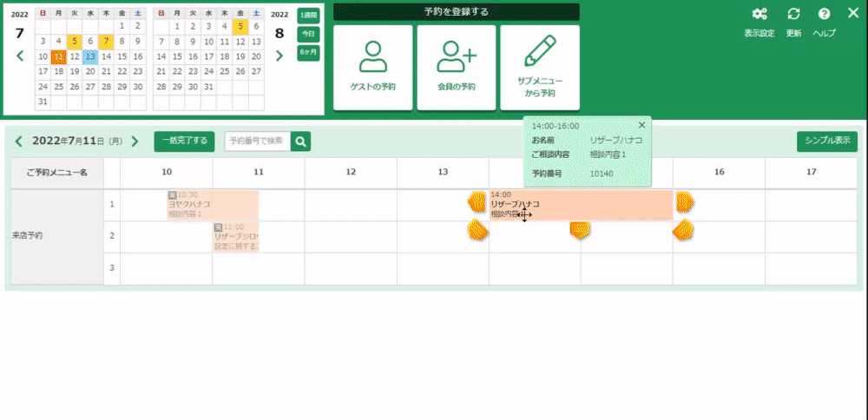Select July 13 blue highlighted date
868x420 pixels.
(90, 56)
